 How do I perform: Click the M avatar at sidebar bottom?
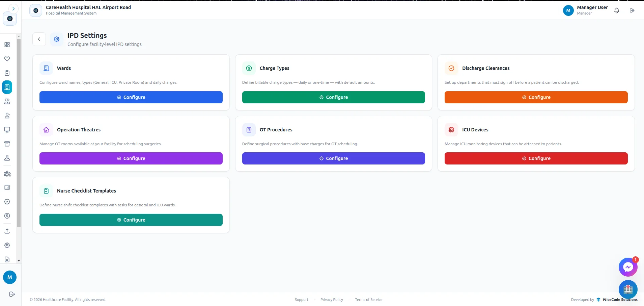tap(10, 277)
